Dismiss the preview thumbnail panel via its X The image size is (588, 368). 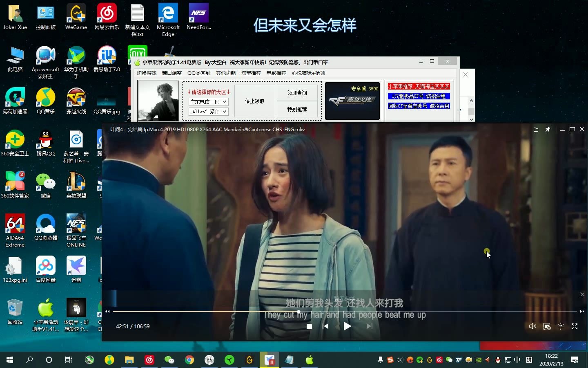pyautogui.click(x=582, y=294)
